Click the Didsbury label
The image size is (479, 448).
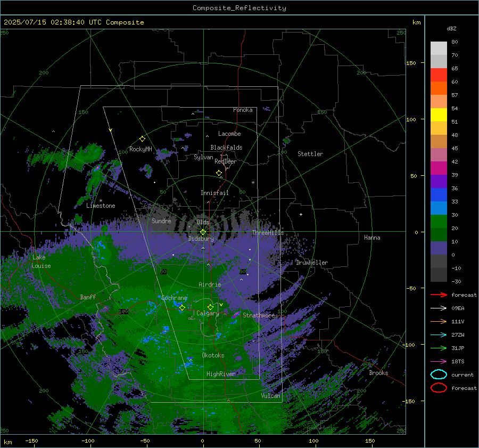click(x=201, y=239)
